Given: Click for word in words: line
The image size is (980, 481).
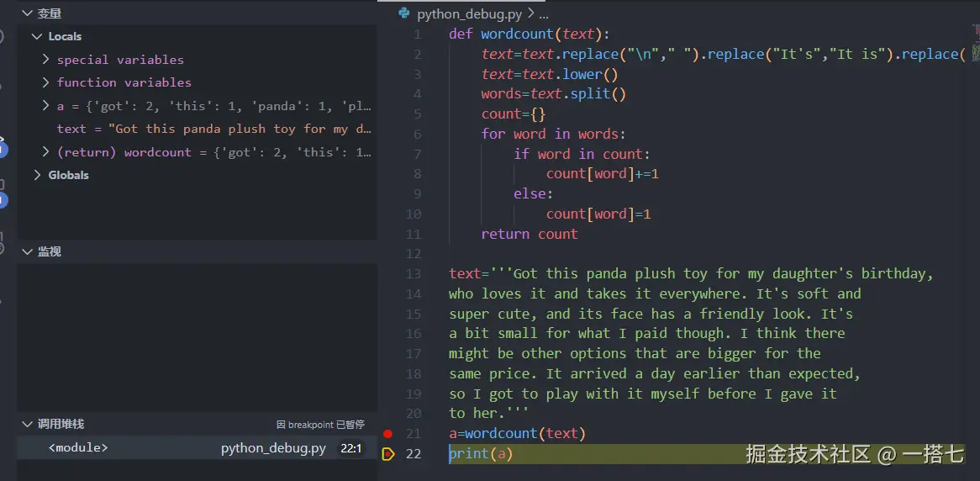Looking at the screenshot, I should point(553,134).
